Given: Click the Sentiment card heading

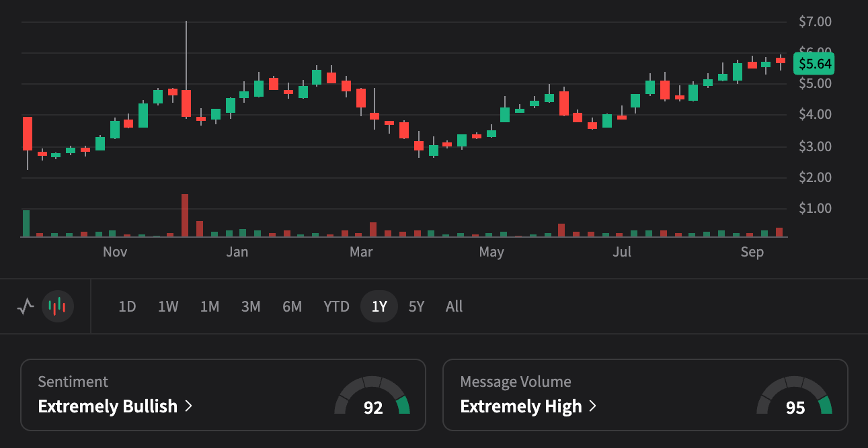Looking at the screenshot, I should click(73, 382).
